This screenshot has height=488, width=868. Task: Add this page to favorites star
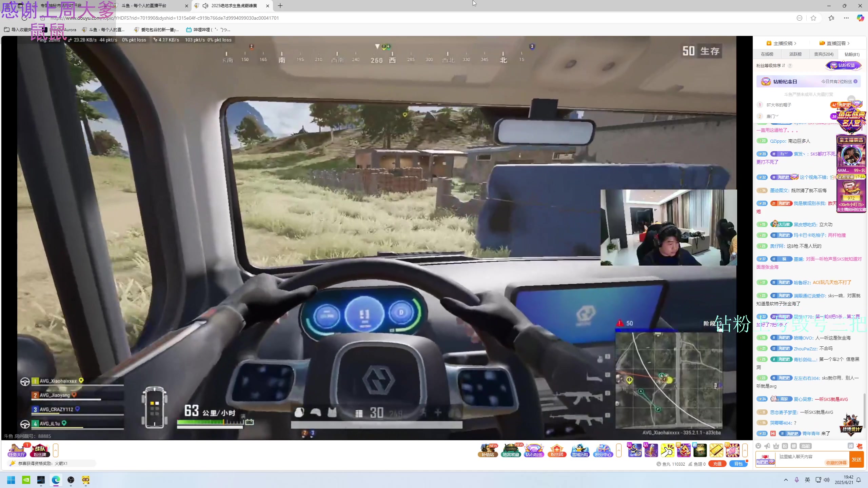click(813, 18)
